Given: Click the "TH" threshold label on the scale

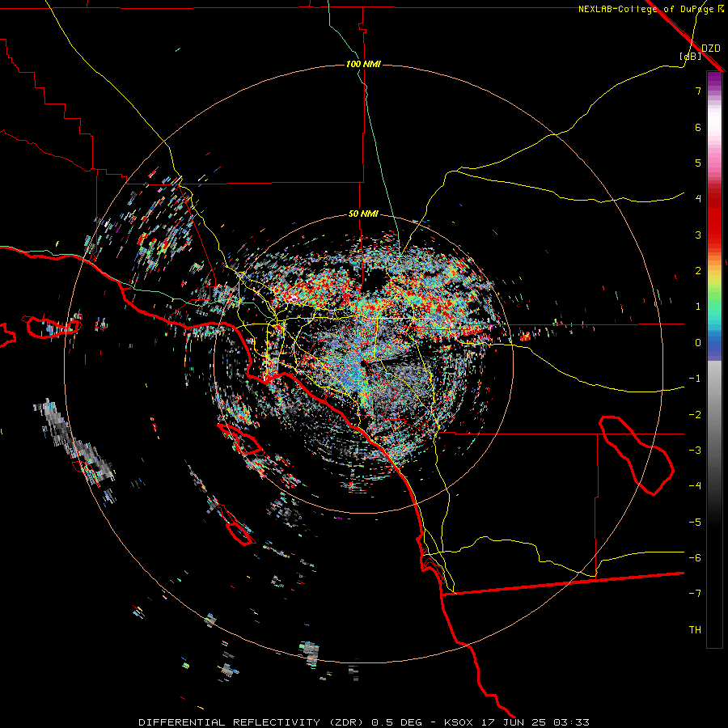Looking at the screenshot, I should (695, 630).
